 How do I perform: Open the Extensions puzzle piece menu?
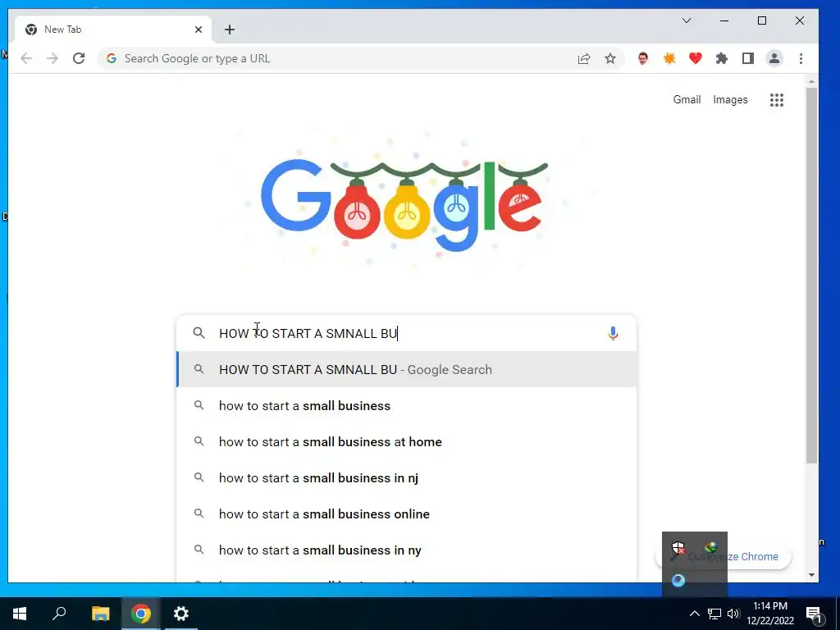pos(722,58)
